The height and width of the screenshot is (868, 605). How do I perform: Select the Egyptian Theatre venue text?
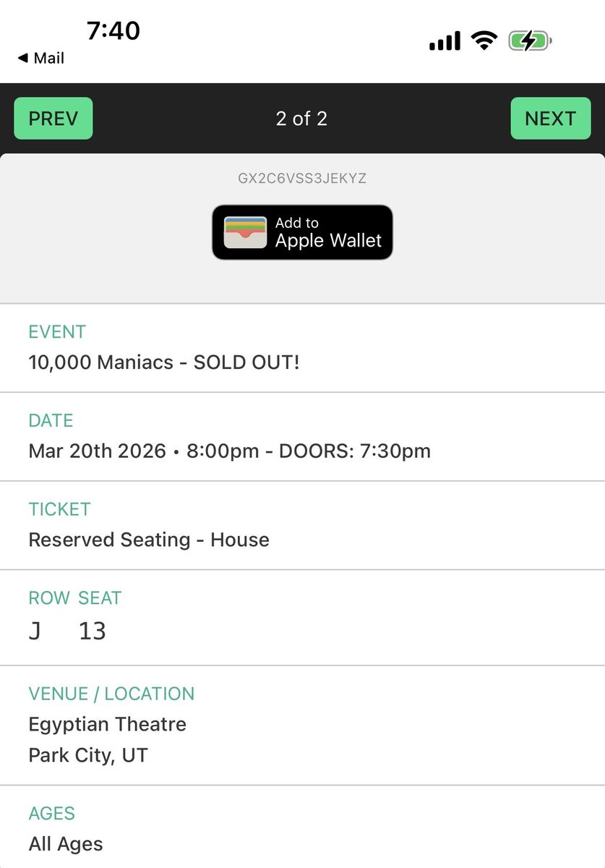(107, 724)
